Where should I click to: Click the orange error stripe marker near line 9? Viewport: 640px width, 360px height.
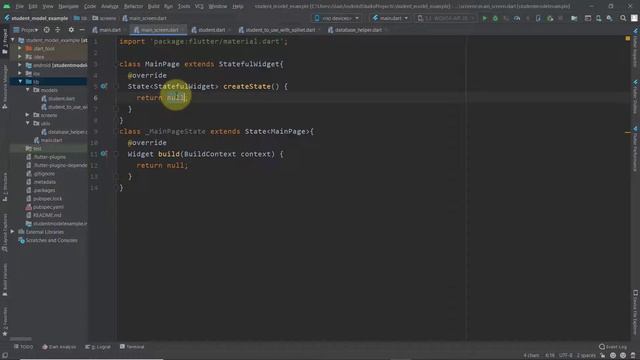628,132
